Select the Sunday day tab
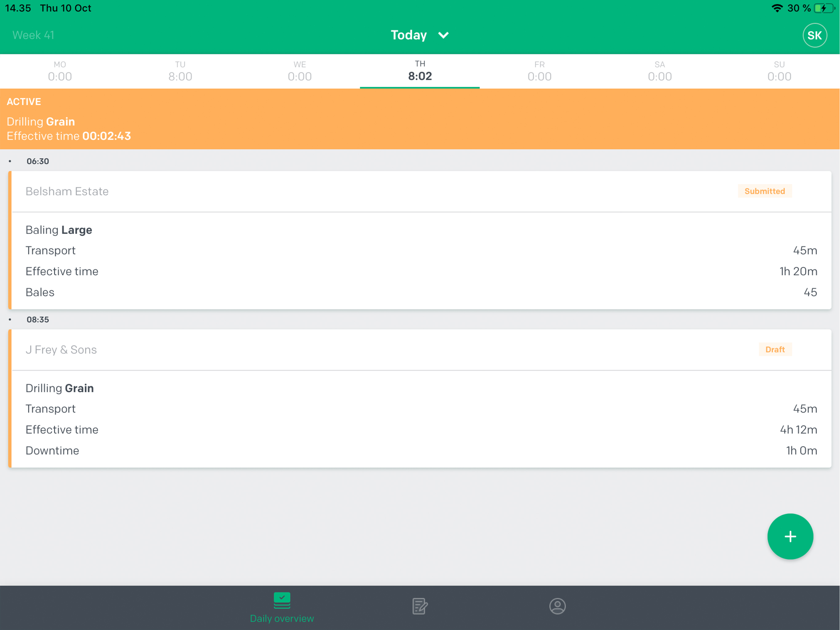Viewport: 840px width, 630px height. 779,71
